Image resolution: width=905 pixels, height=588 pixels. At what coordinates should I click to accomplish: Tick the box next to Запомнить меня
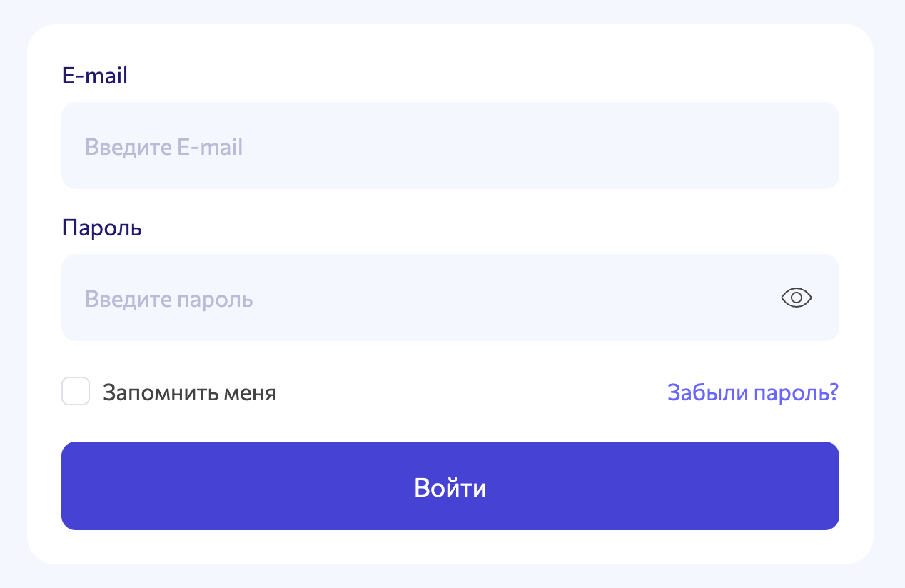click(76, 392)
